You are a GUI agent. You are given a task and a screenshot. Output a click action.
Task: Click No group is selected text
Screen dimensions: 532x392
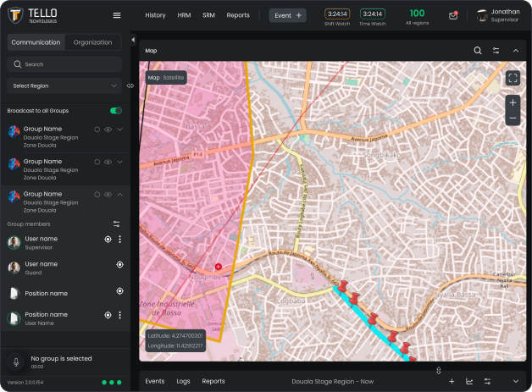pyautogui.click(x=61, y=358)
